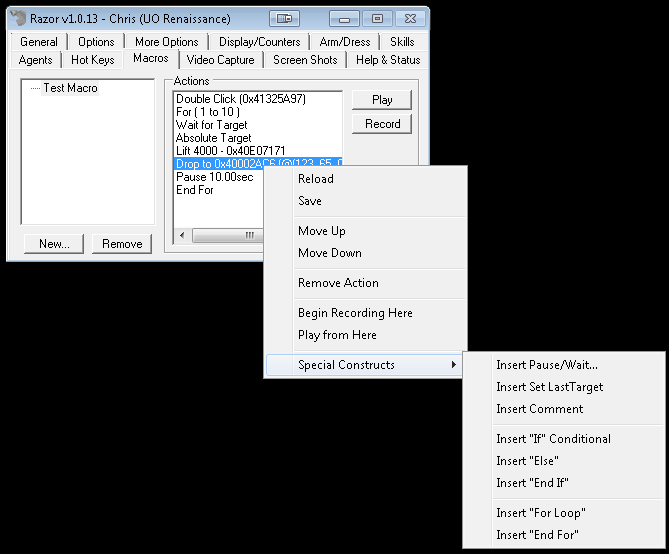Image resolution: width=669 pixels, height=554 pixels.
Task: Click the Play button
Action: (382, 100)
